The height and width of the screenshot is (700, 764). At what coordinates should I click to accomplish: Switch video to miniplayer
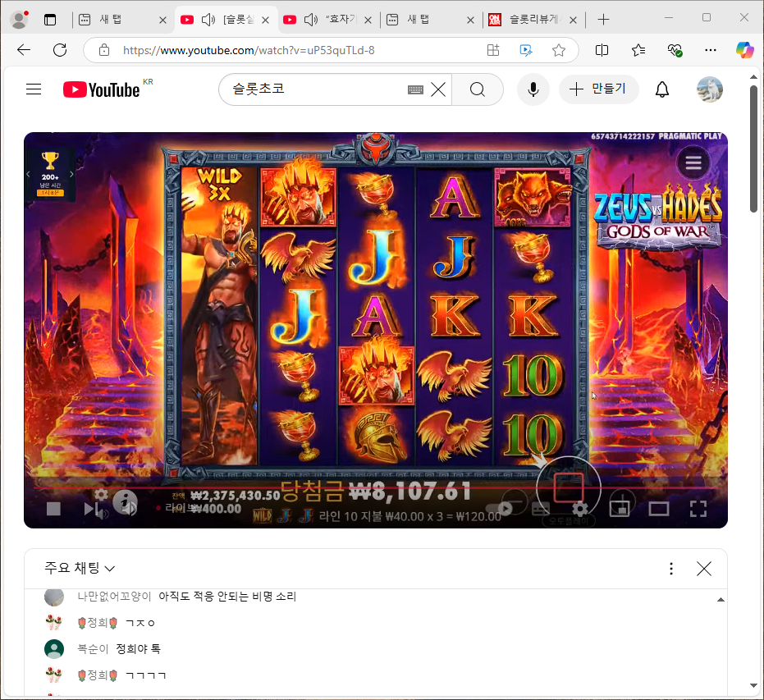(620, 509)
